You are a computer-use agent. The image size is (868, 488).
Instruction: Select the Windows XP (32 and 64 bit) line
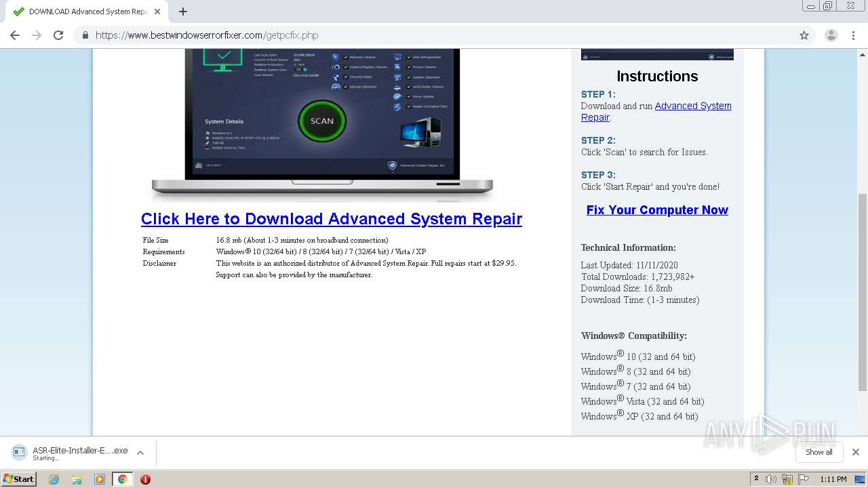(639, 415)
